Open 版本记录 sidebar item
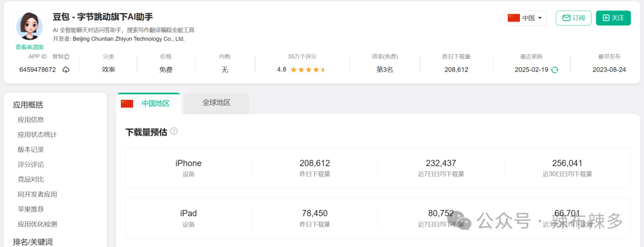This screenshot has height=247, width=644. 30,149
